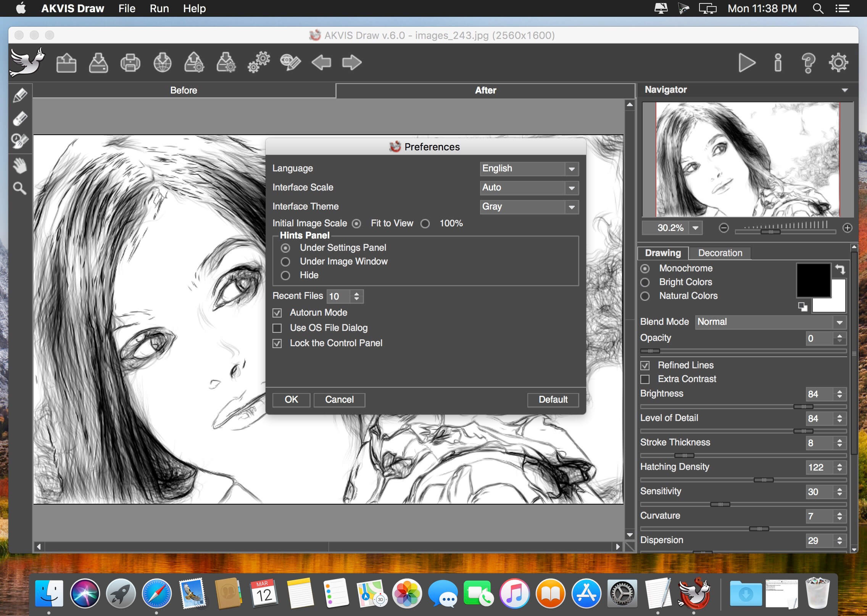Image resolution: width=867 pixels, height=616 pixels.
Task: Open the Navigator zoom percentage dropdown
Action: pyautogui.click(x=695, y=228)
